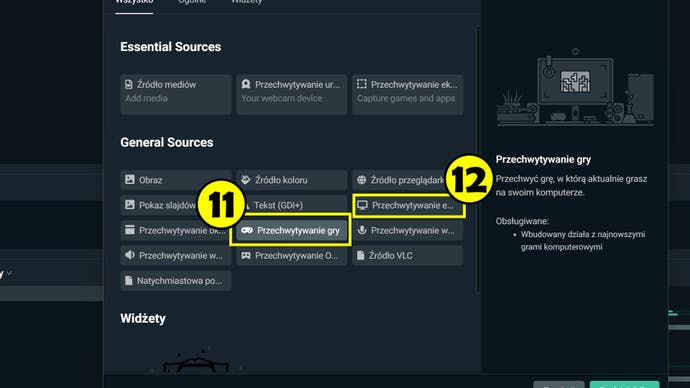Viewport: 690px width, 388px height.
Task: Click the webcam icon on Przechwytywanie ur... card
Action: [246, 84]
